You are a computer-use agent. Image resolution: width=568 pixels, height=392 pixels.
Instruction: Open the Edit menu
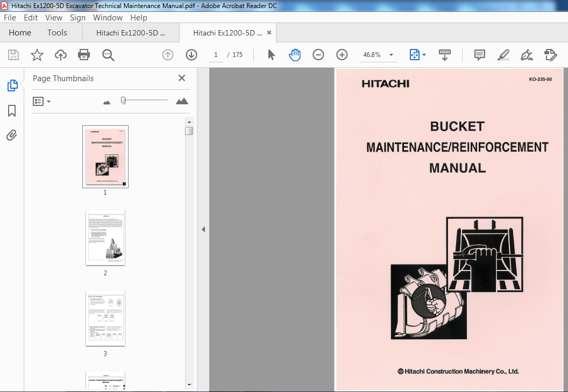[31, 17]
